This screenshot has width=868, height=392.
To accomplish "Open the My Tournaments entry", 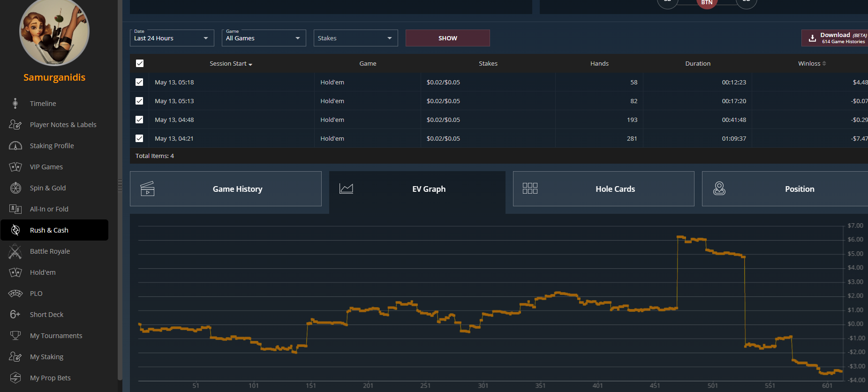I will pos(54,335).
